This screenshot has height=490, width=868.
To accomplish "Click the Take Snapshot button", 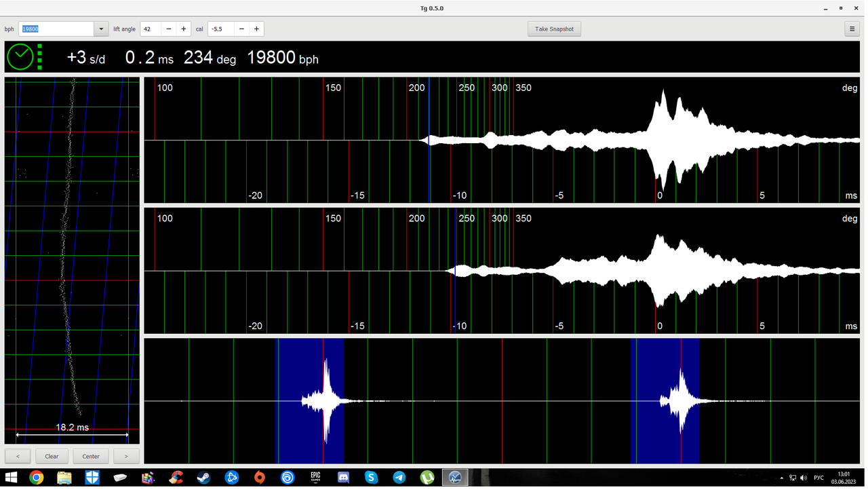I will click(x=554, y=29).
